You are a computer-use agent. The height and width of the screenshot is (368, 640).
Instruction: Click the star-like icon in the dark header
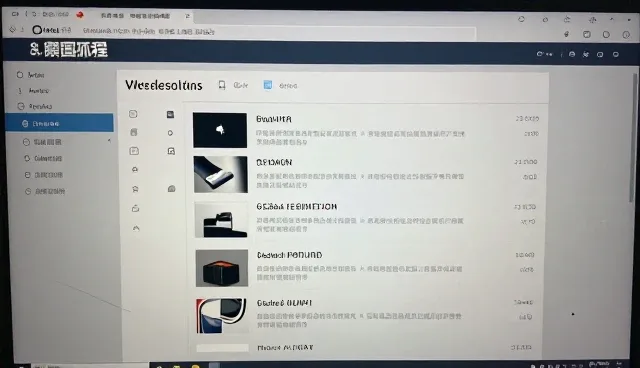point(586,54)
